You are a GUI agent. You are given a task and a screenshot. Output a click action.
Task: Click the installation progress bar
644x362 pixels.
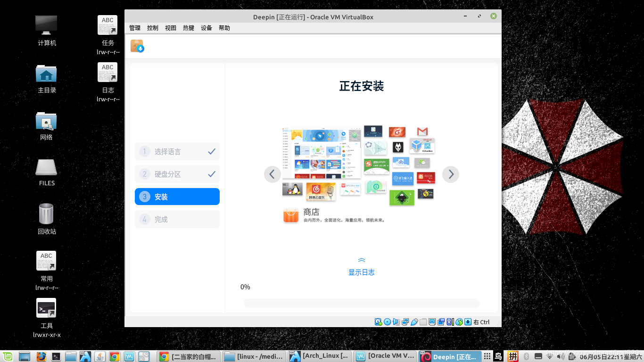click(362, 303)
